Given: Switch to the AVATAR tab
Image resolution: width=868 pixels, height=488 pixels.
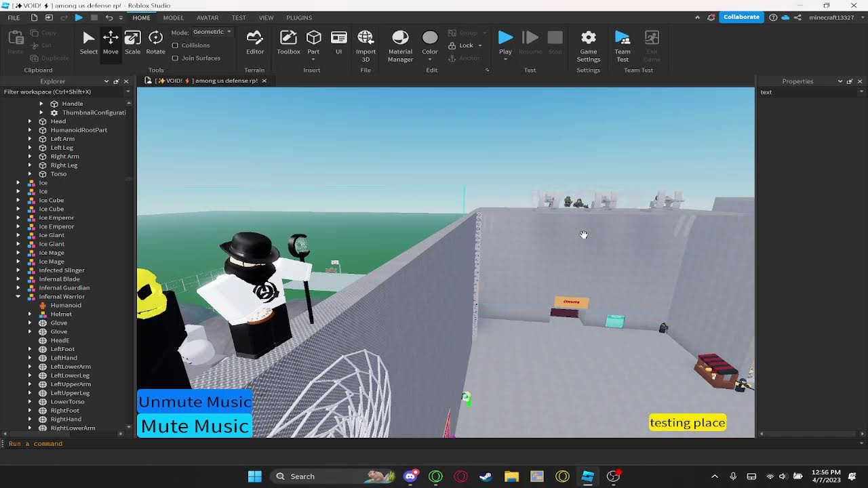Looking at the screenshot, I should [x=208, y=18].
